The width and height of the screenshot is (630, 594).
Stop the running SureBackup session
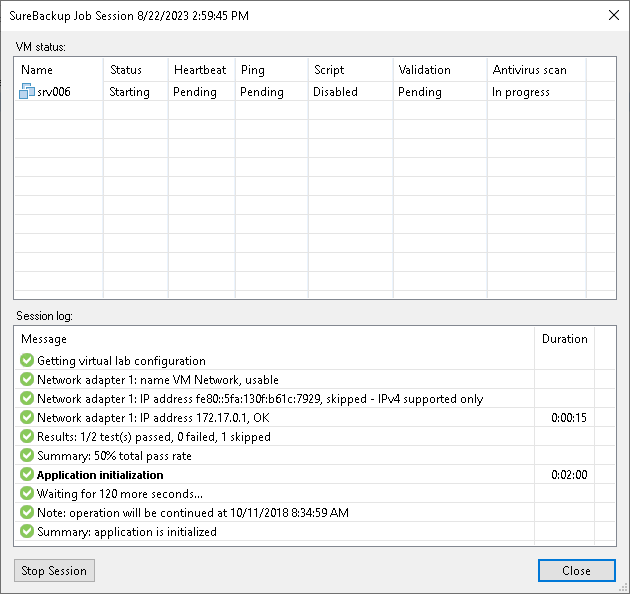click(54, 570)
